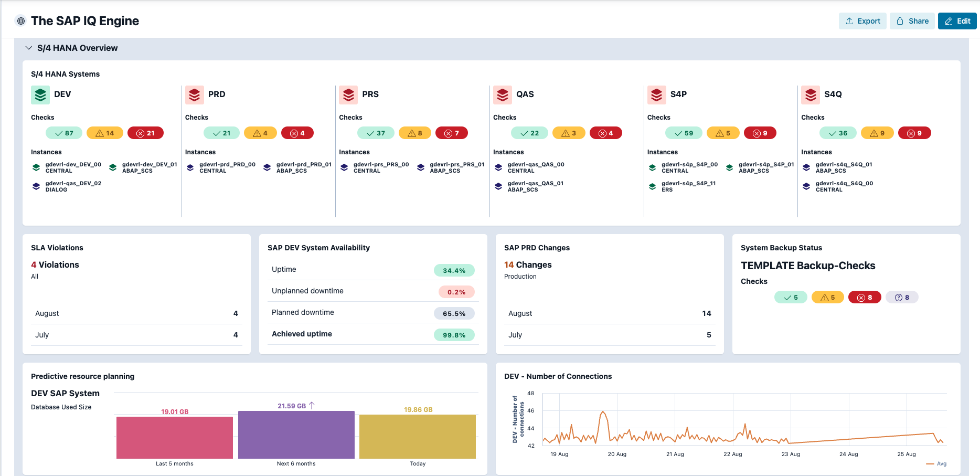
Task: Click the Edit button
Action: click(957, 21)
